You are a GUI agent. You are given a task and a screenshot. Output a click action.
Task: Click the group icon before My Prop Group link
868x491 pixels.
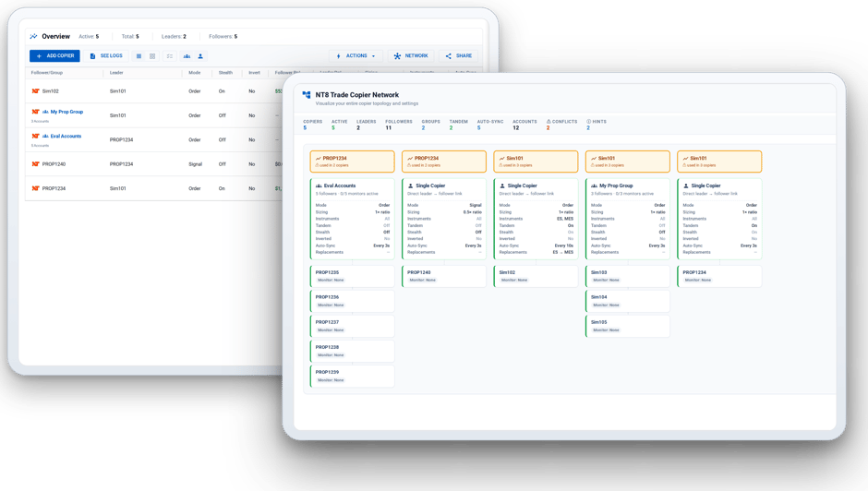click(45, 112)
